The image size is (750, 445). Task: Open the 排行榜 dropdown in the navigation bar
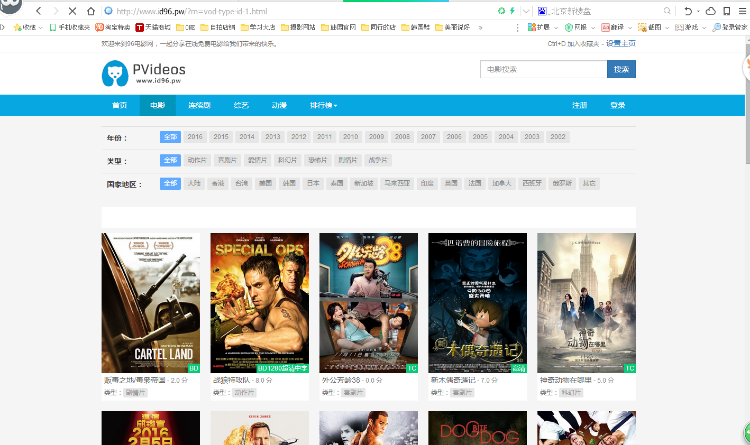click(x=323, y=105)
